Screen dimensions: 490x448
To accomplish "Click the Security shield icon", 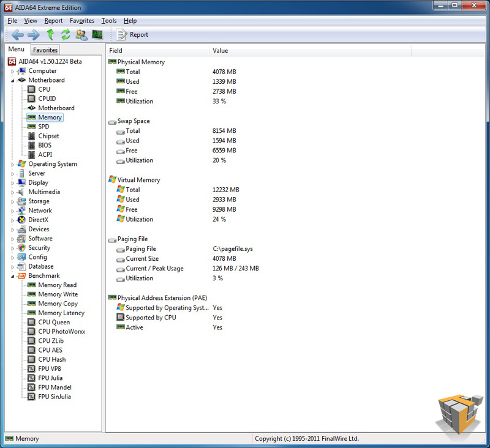I will pos(21,248).
